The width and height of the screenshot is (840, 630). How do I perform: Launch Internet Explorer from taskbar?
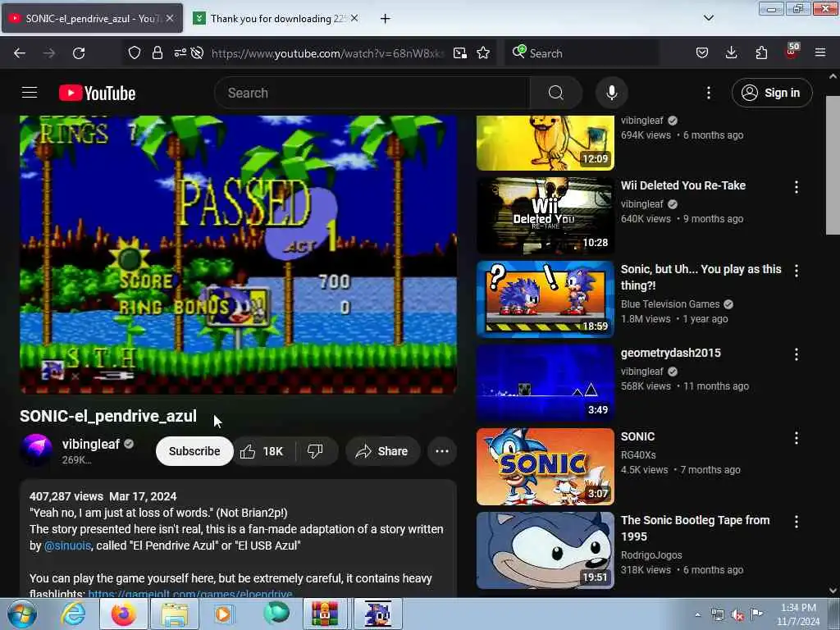pyautogui.click(x=72, y=614)
